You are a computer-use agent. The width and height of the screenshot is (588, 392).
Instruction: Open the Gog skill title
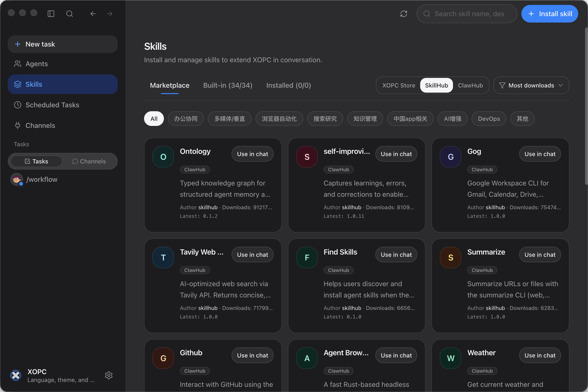coord(474,151)
